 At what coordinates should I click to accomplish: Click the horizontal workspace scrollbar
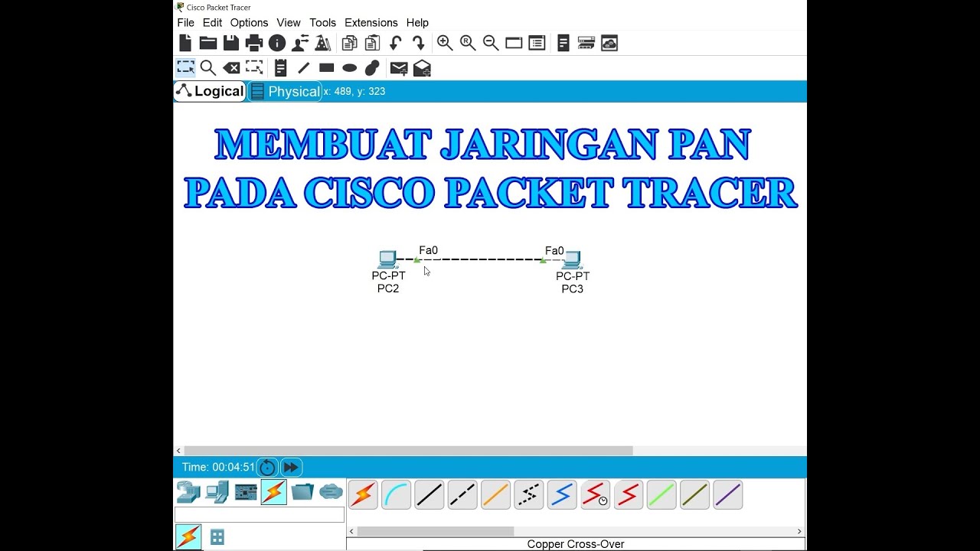click(x=409, y=451)
